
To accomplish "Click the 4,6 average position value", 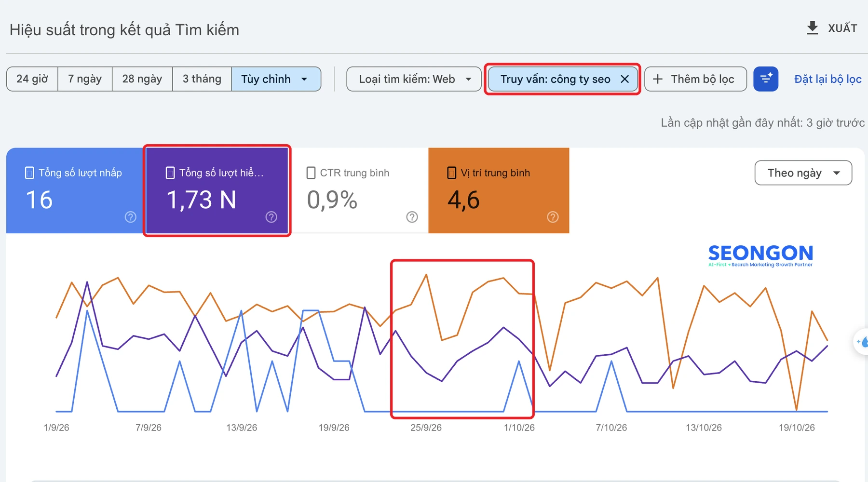I will (463, 200).
